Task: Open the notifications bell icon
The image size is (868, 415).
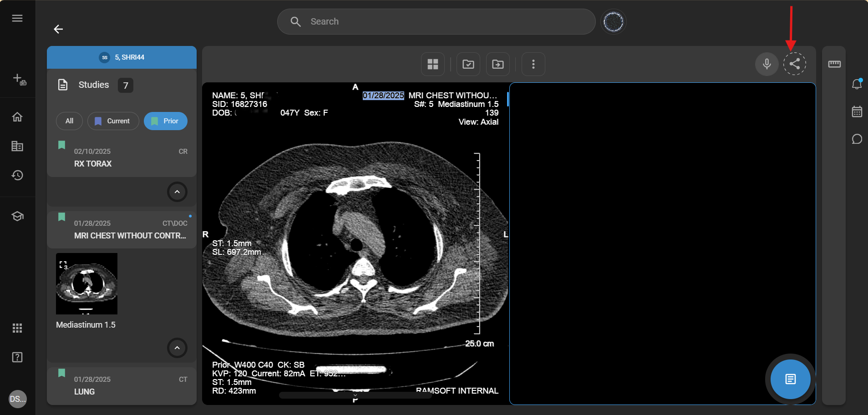Action: [x=857, y=84]
